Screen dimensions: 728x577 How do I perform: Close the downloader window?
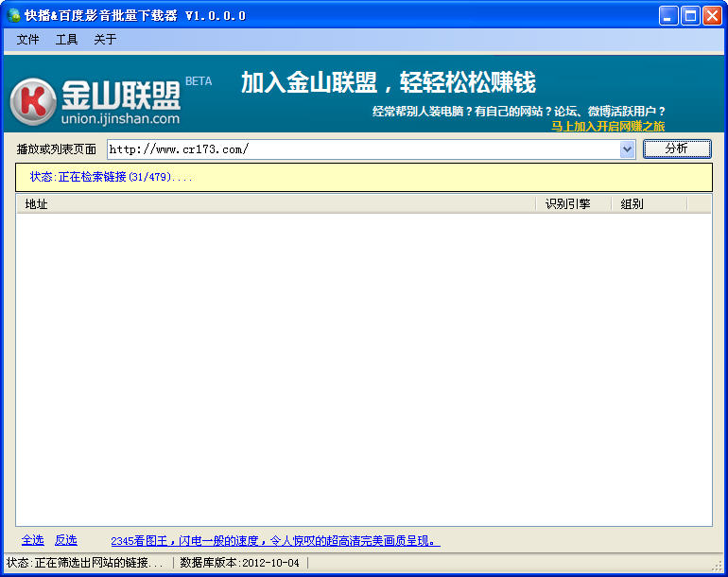click(712, 16)
